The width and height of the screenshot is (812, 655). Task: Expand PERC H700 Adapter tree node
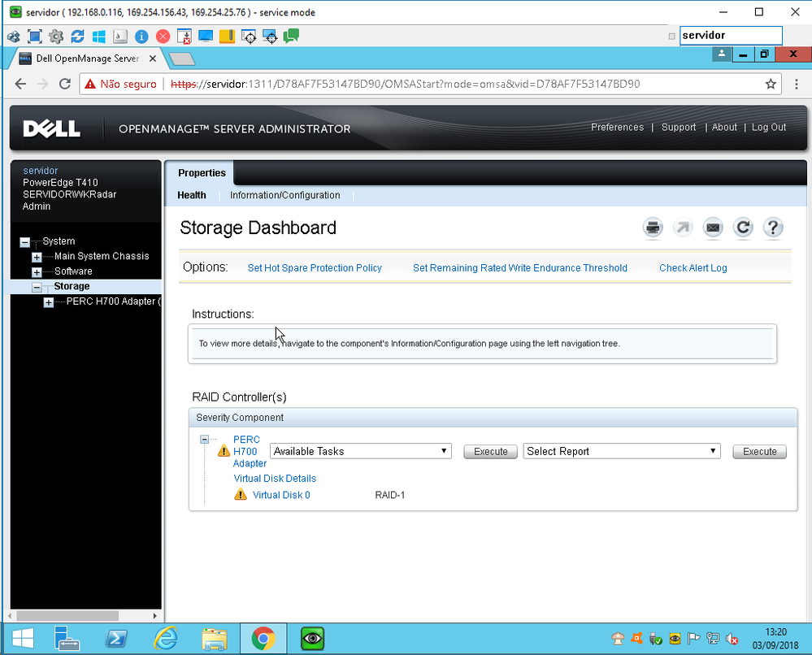(x=49, y=301)
